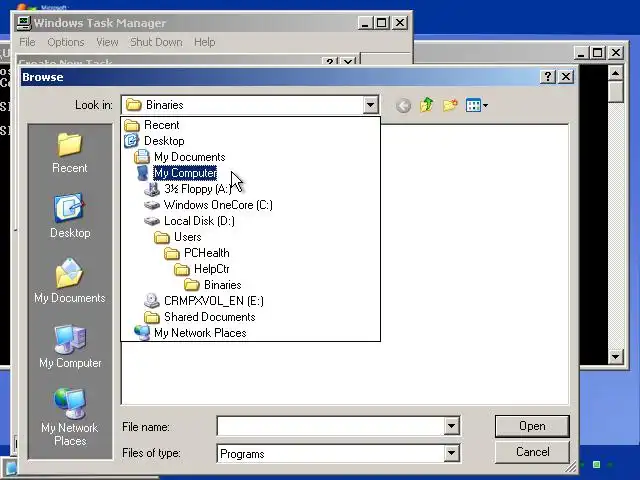This screenshot has width=640, height=480.
Task: Focus the File name input field
Action: (x=331, y=427)
